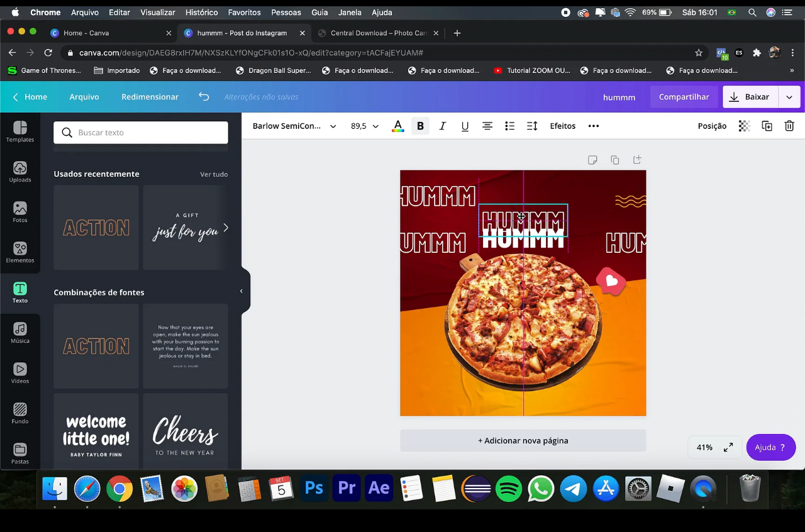Viewport: 805px width, 532px height.
Task: Open the Fotos sidebar panel
Action: click(20, 212)
